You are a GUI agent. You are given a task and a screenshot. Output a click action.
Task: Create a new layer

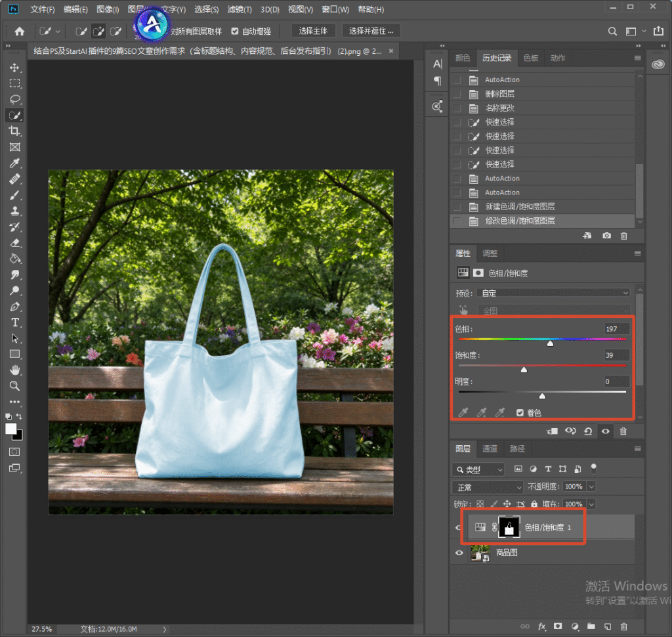[607, 626]
